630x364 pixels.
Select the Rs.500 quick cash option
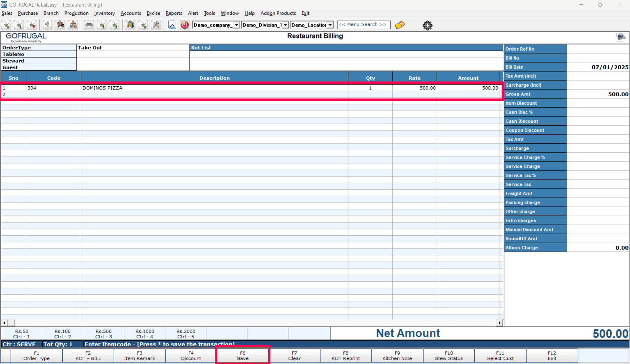[x=103, y=334]
